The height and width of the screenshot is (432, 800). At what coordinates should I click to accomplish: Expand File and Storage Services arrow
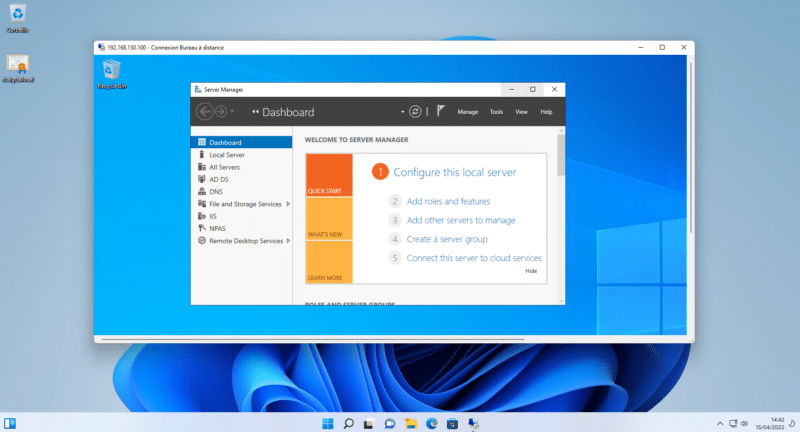point(288,204)
